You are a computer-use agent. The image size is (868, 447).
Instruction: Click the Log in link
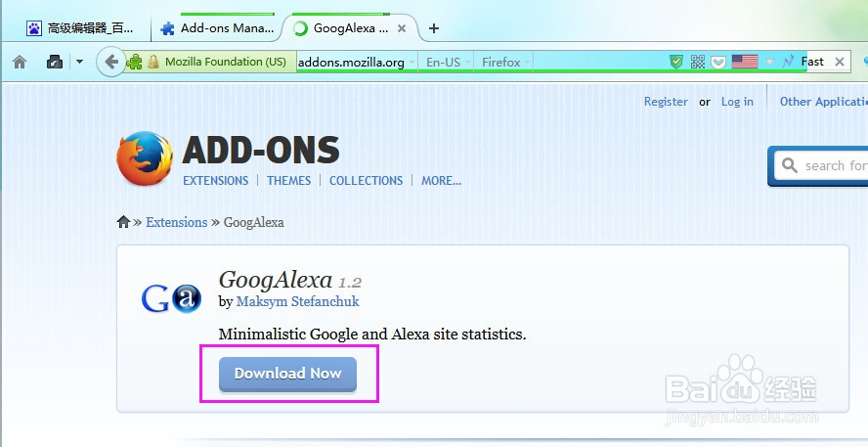[737, 102]
